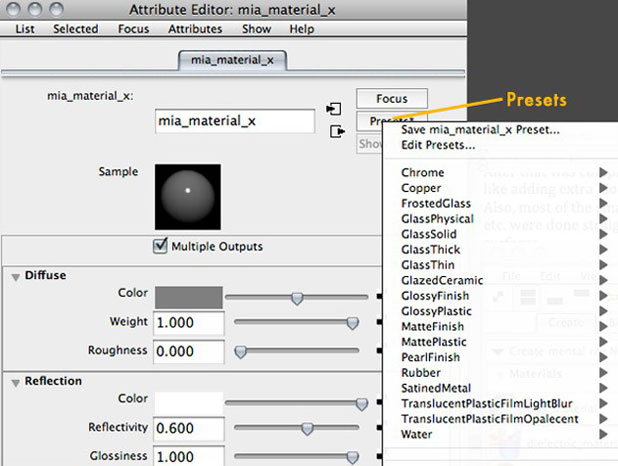This screenshot has width=618, height=466.
Task: Collapse the Diffuse section
Action: pyautogui.click(x=16, y=277)
